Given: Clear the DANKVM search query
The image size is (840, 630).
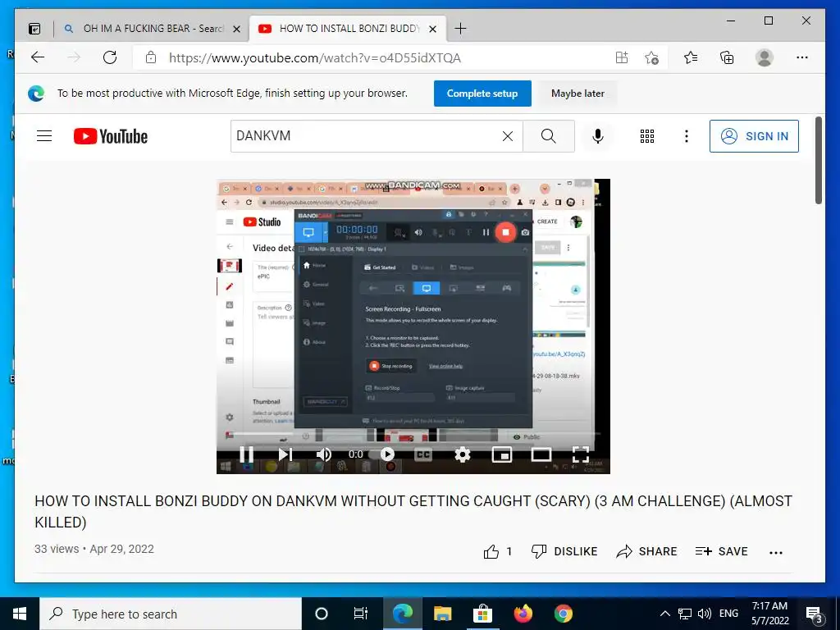Looking at the screenshot, I should click(x=507, y=136).
